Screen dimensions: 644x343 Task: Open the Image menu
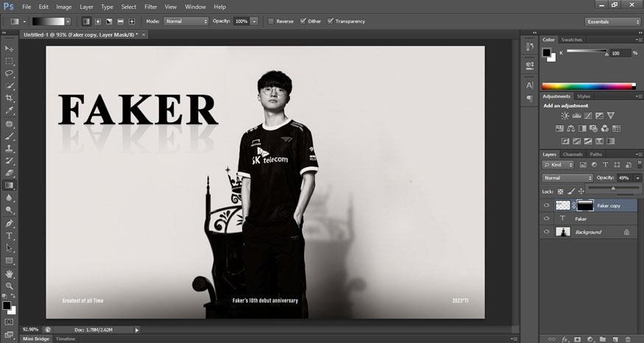coord(63,7)
